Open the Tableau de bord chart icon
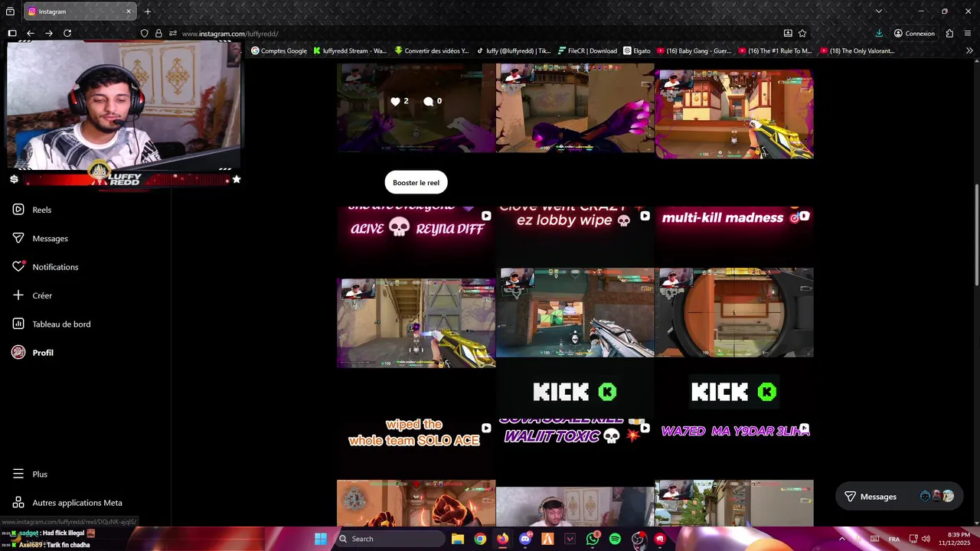980x551 pixels. [x=18, y=324]
